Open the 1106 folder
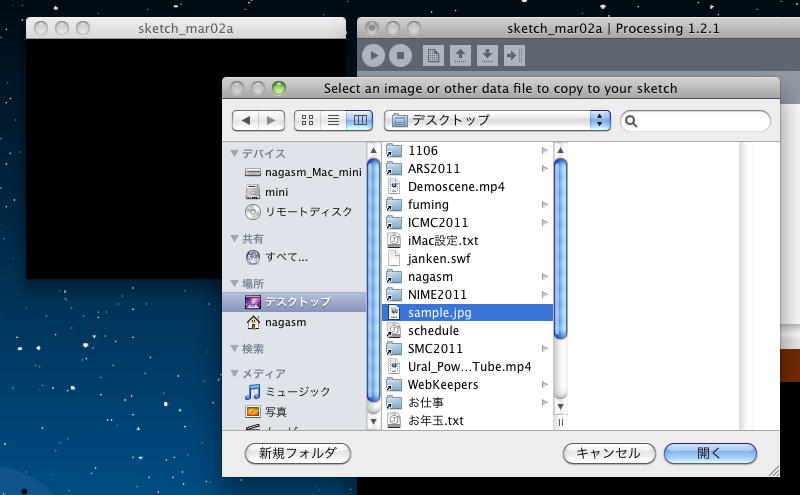This screenshot has height=495, width=800. click(x=467, y=151)
